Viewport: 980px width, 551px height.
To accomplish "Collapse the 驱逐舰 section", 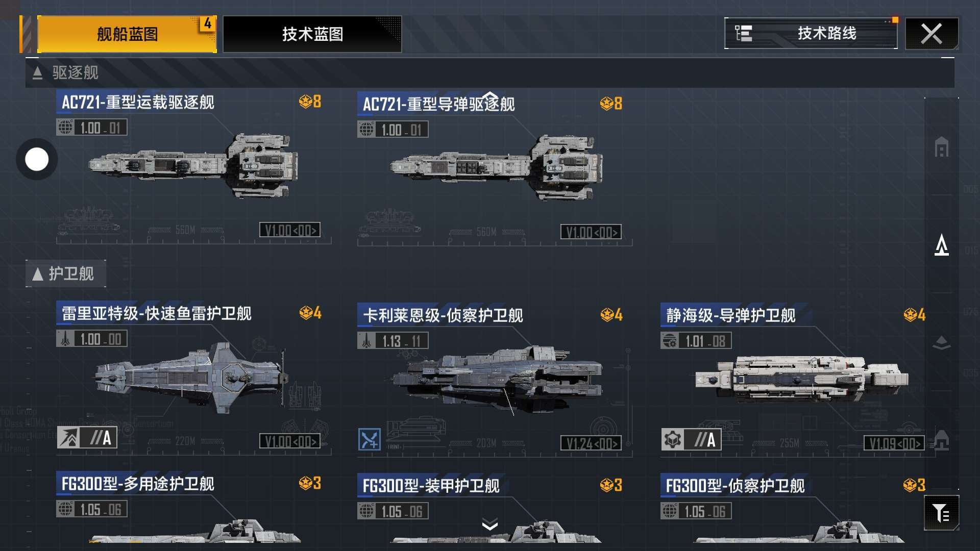I will tap(37, 73).
